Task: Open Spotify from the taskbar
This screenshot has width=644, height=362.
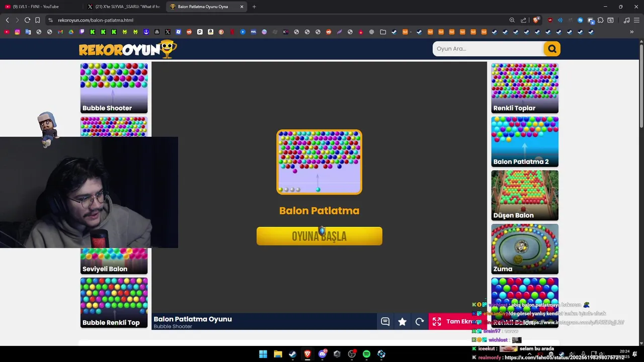Action: click(x=366, y=354)
